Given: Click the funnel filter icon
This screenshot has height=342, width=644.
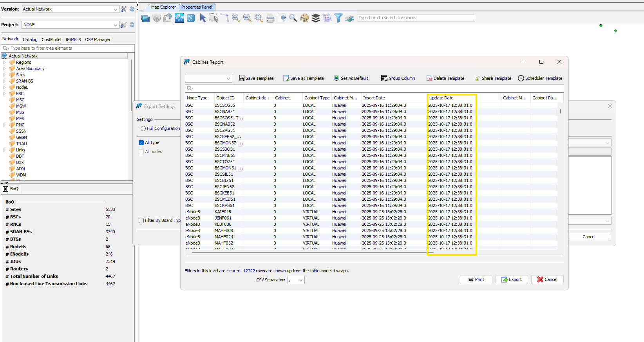Looking at the screenshot, I should (x=338, y=18).
